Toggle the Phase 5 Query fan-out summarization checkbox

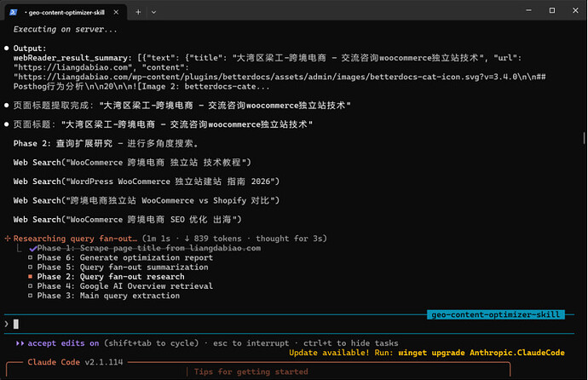click(x=30, y=268)
